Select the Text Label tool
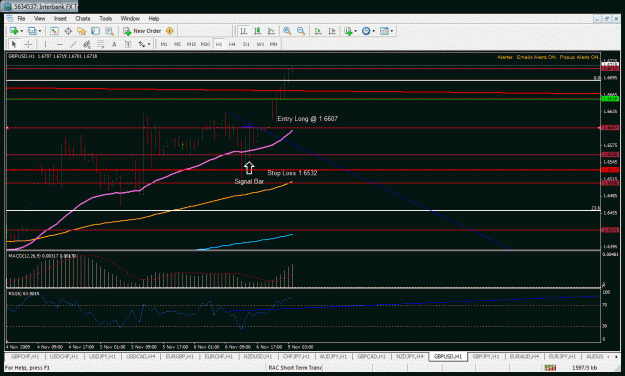The height and width of the screenshot is (376, 625). [x=128, y=44]
